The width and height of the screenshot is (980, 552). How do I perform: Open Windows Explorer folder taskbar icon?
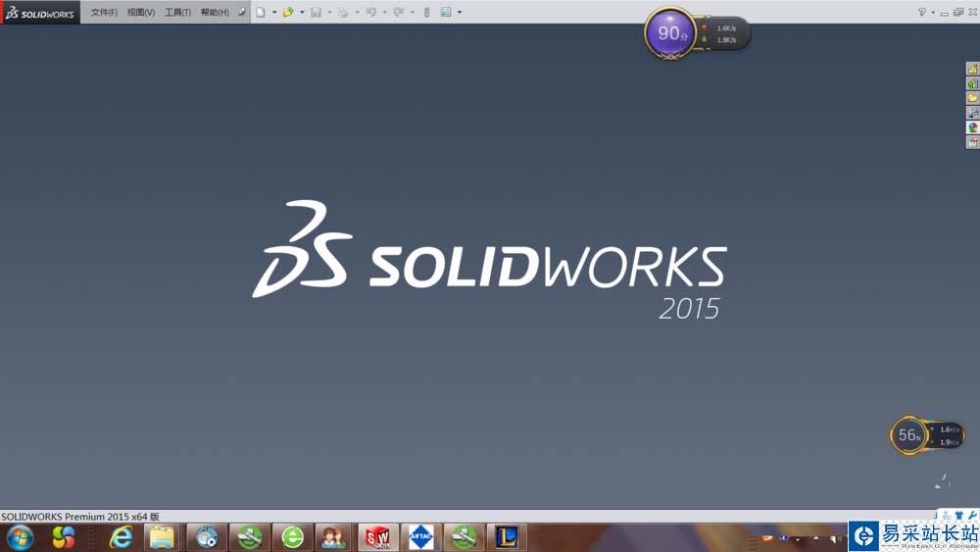click(x=162, y=537)
